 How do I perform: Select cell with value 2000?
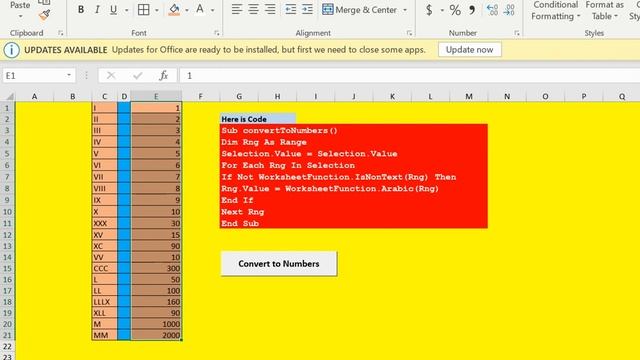point(156,335)
